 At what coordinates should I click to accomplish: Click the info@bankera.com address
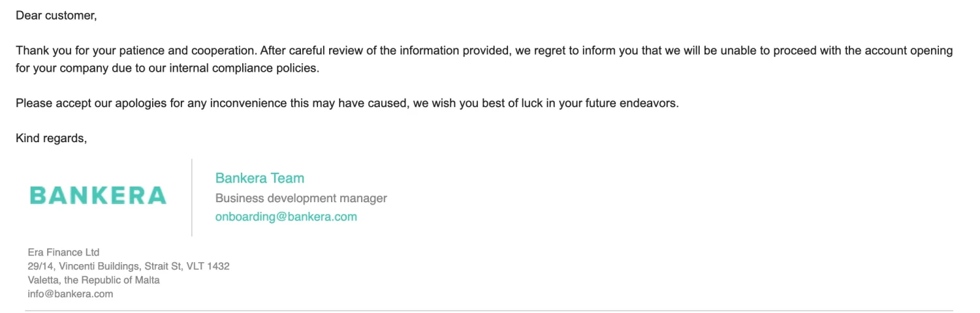[x=71, y=294]
